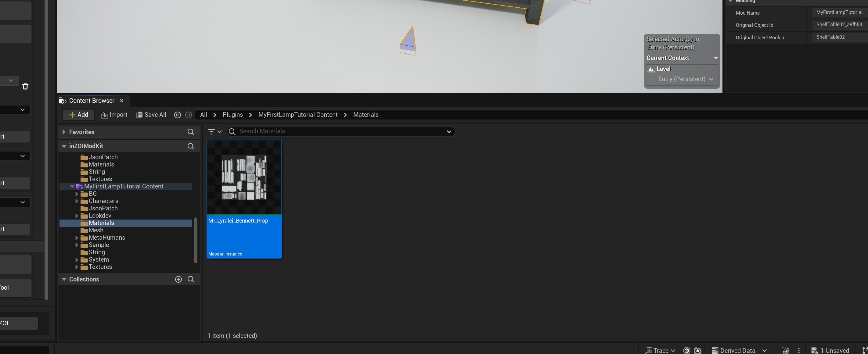Click the Original Object Book Id field

[840, 37]
